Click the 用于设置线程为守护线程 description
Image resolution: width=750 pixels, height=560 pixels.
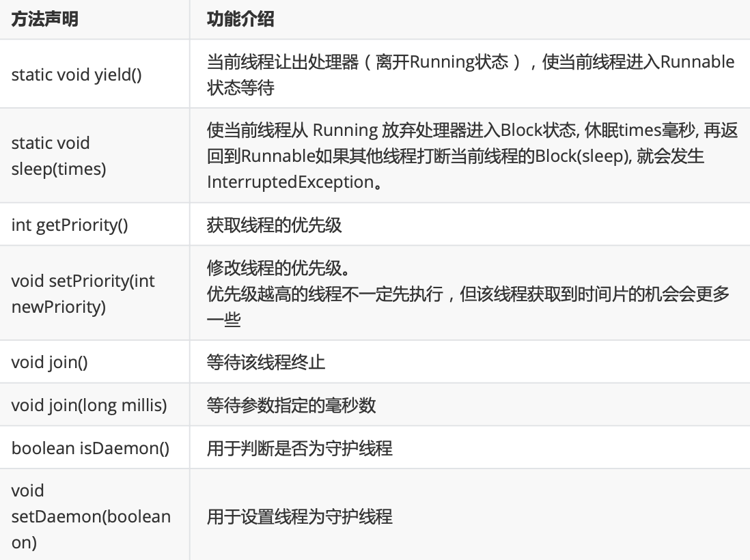[x=300, y=516]
